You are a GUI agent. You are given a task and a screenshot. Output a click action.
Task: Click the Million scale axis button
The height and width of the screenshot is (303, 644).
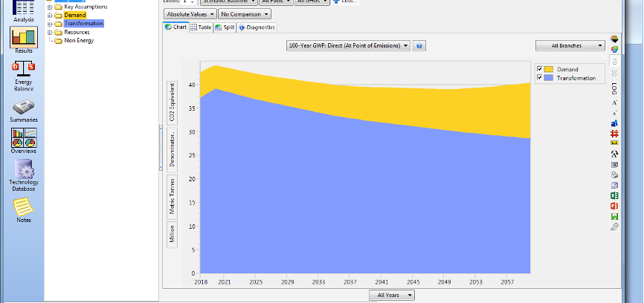(172, 235)
